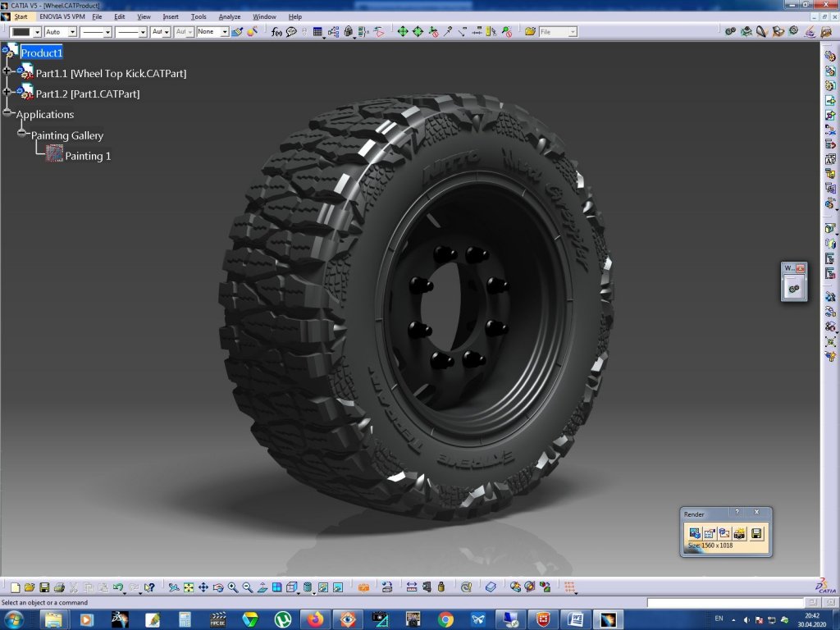
Task: Open Firefox from the Windows taskbar
Action: click(314, 619)
